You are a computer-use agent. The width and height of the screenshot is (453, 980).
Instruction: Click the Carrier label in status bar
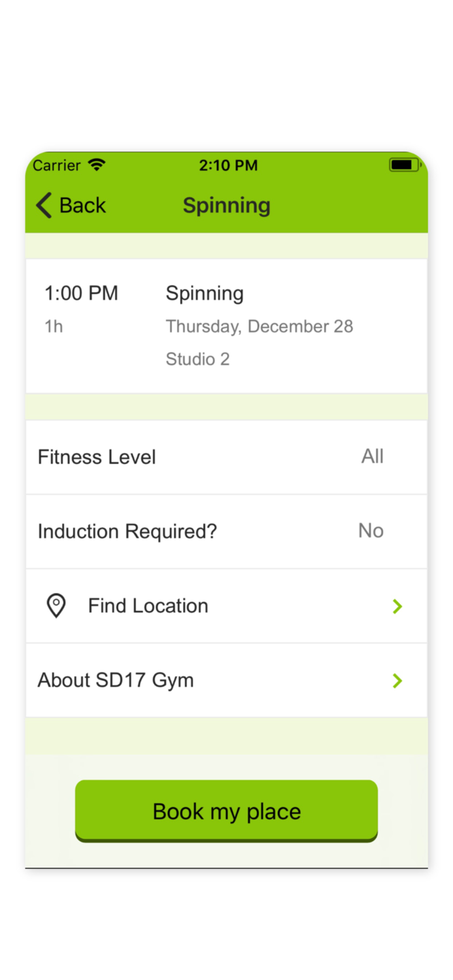pos(58,165)
